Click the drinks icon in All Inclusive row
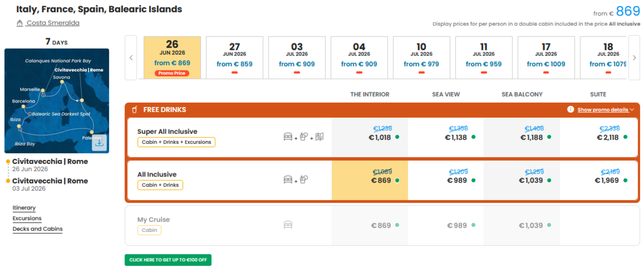 point(304,180)
